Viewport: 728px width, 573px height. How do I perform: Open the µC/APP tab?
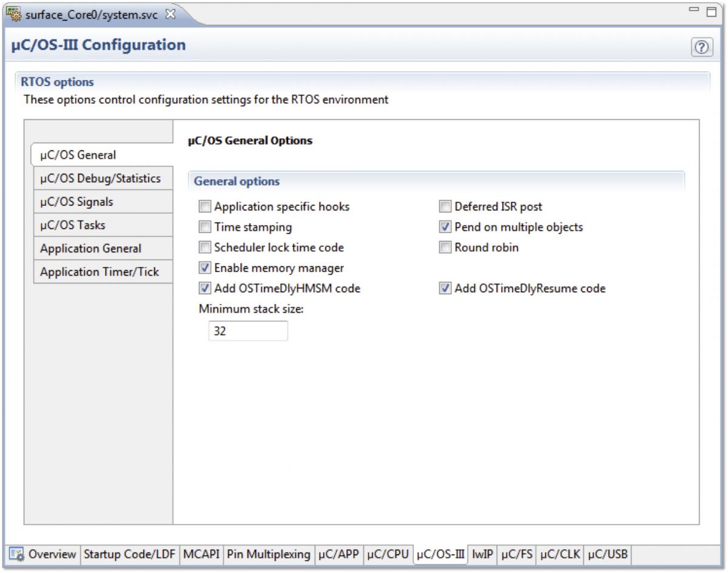339,554
